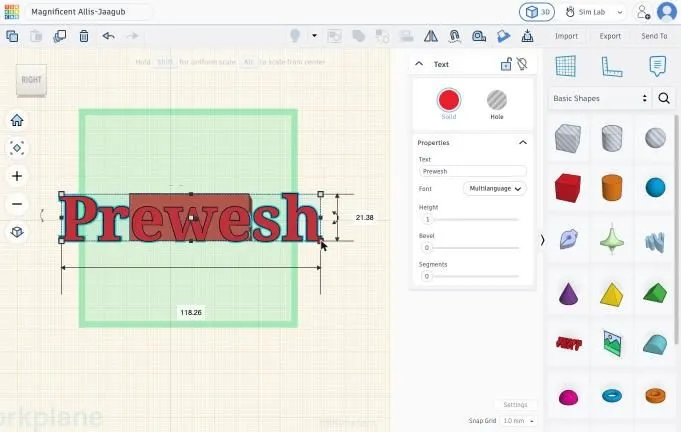The height and width of the screenshot is (432, 681).
Task: Select the gray Box hole shape
Action: point(568,138)
